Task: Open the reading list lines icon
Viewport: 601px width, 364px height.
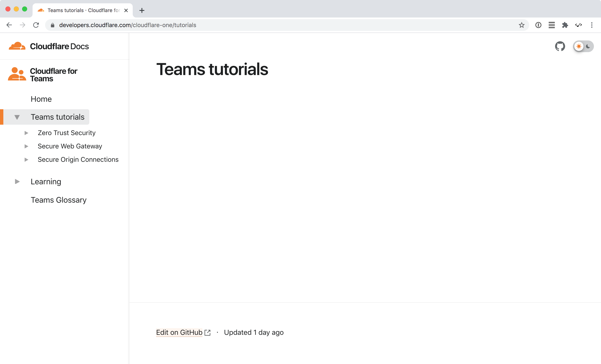Action: pyautogui.click(x=552, y=25)
